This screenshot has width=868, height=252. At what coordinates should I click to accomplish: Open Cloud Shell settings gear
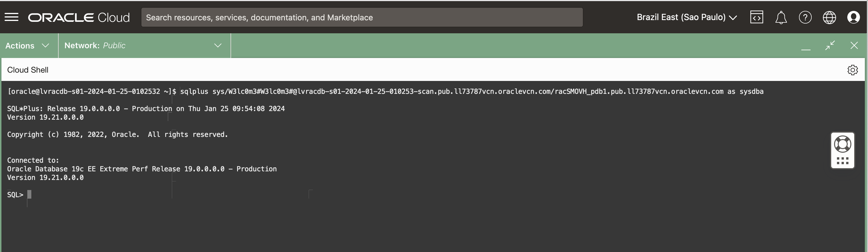click(852, 70)
